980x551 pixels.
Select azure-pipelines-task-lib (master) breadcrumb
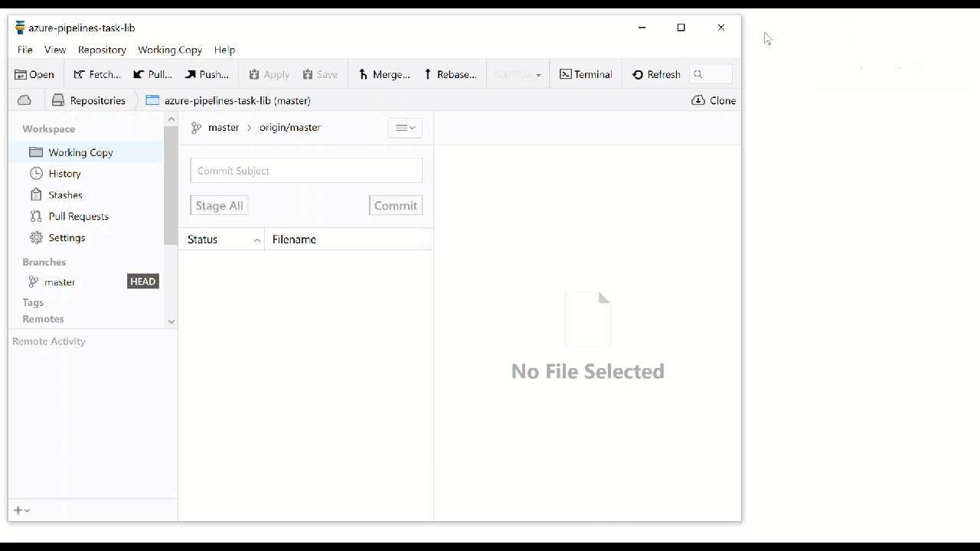228,100
